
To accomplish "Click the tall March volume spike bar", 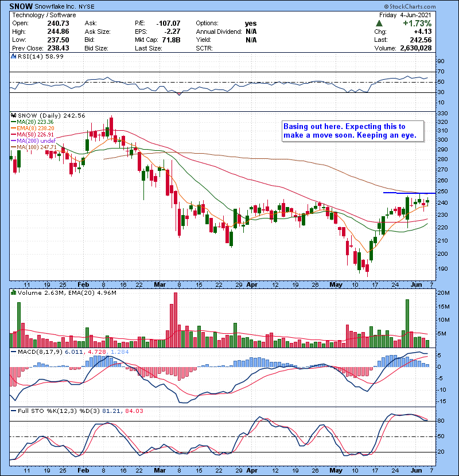I will pyautogui.click(x=175, y=320).
